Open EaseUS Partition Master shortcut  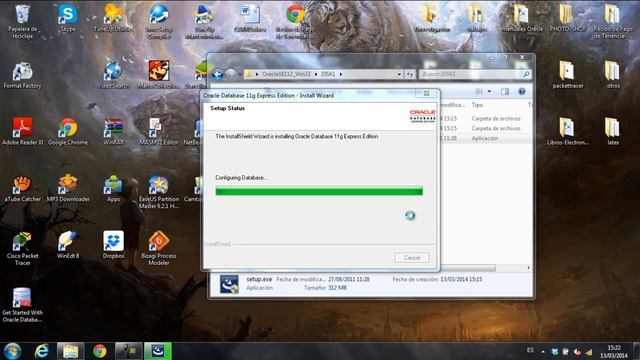coord(159,192)
